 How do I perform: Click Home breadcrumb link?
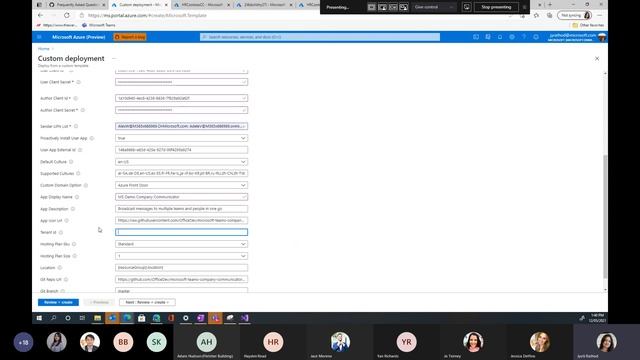(44, 49)
